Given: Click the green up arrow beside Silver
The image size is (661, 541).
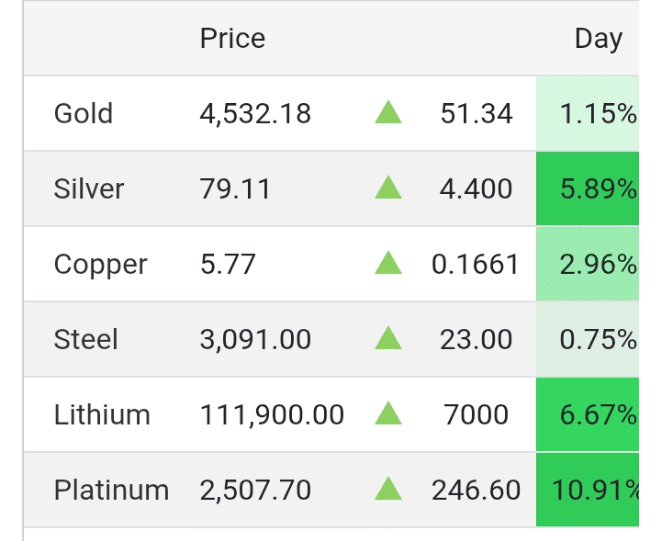Looking at the screenshot, I should [x=388, y=187].
